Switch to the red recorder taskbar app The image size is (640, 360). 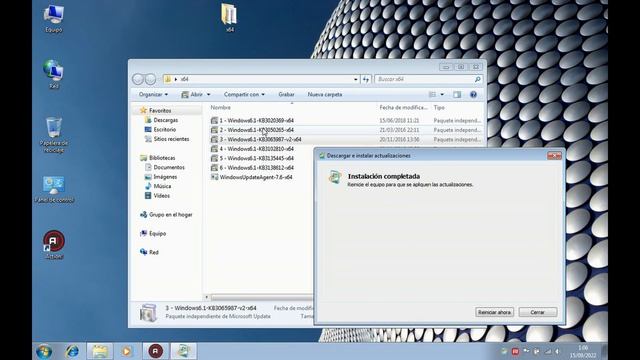click(155, 351)
